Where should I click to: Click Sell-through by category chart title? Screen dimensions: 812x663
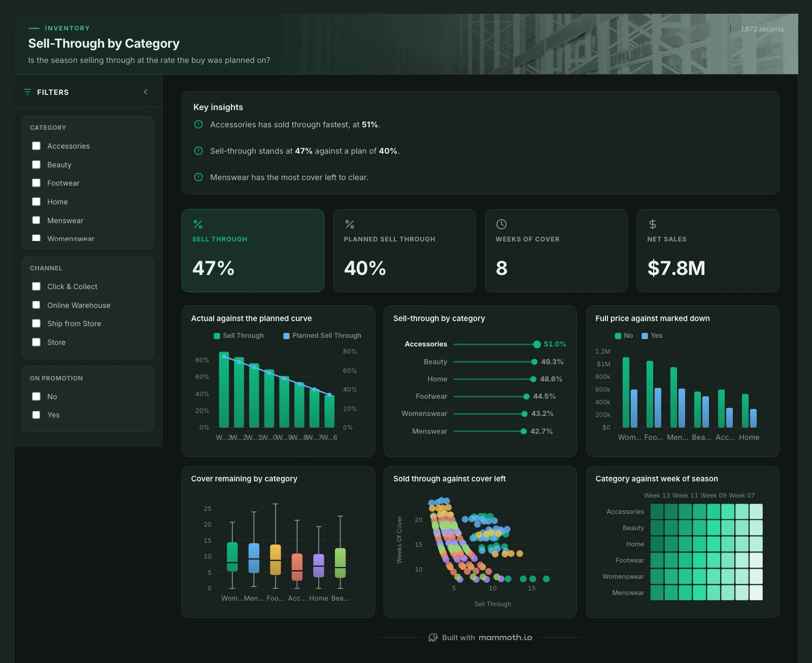pos(439,319)
